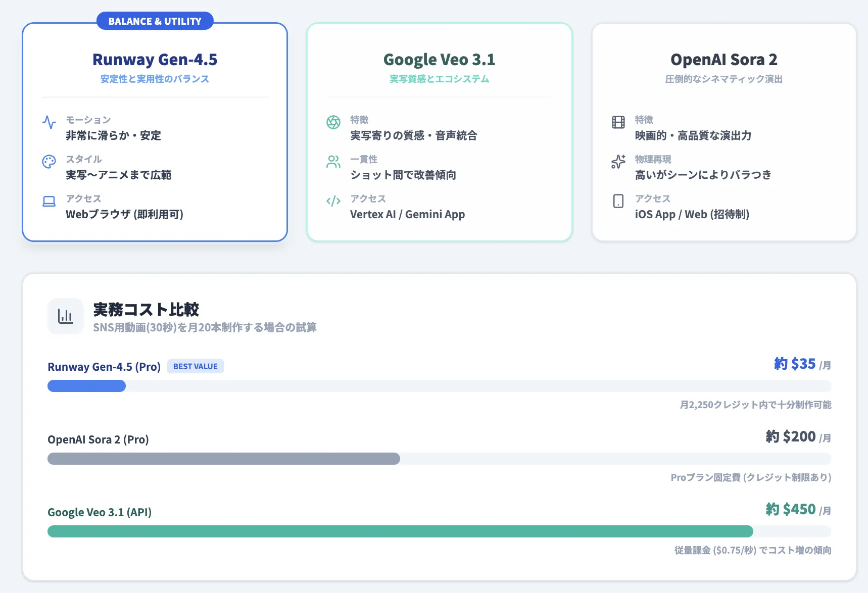Click the bar chart icon beside 実務コスト比較

66,316
